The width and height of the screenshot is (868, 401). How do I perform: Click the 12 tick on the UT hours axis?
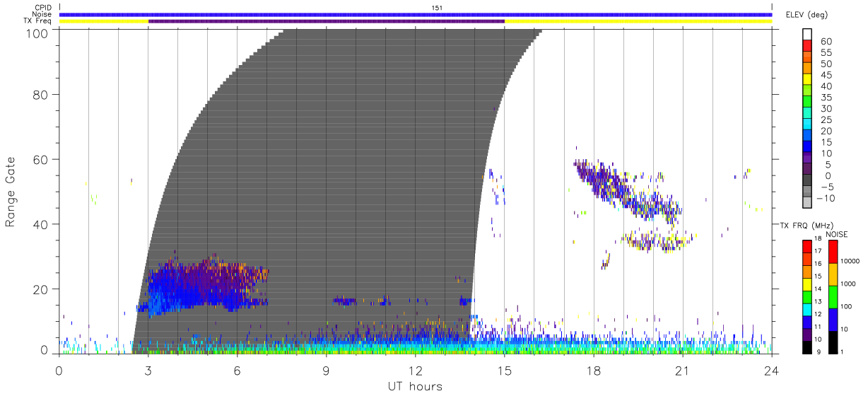click(416, 370)
